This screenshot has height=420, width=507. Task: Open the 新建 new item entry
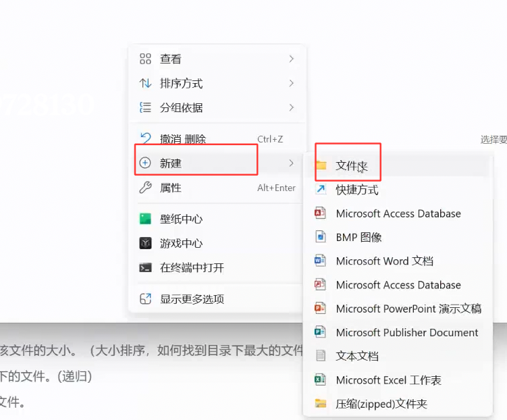coord(217,163)
